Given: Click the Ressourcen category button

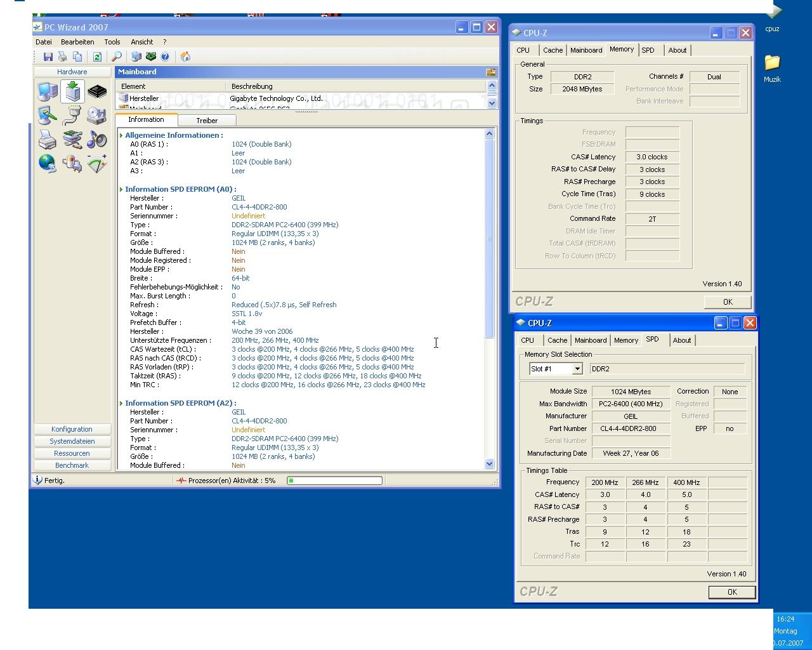Looking at the screenshot, I should [72, 453].
